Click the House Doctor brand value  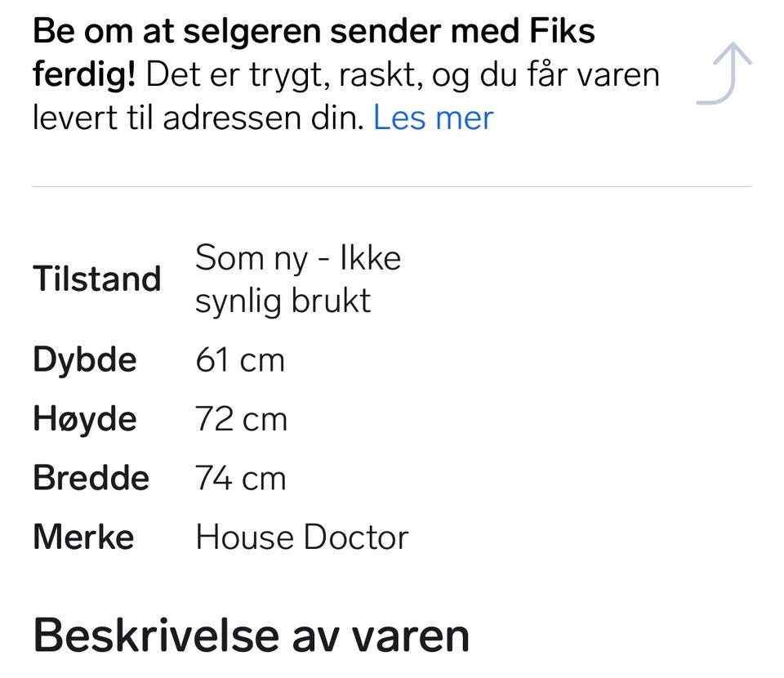click(x=301, y=537)
